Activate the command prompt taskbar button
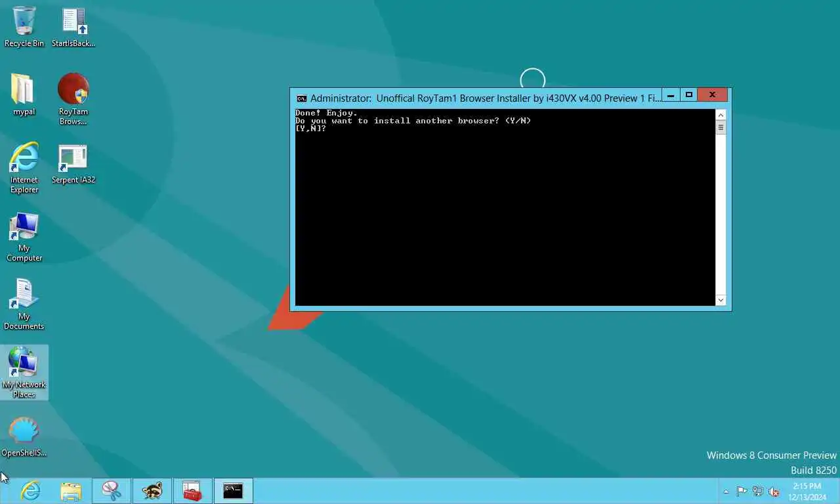This screenshot has width=840, height=504. (233, 491)
